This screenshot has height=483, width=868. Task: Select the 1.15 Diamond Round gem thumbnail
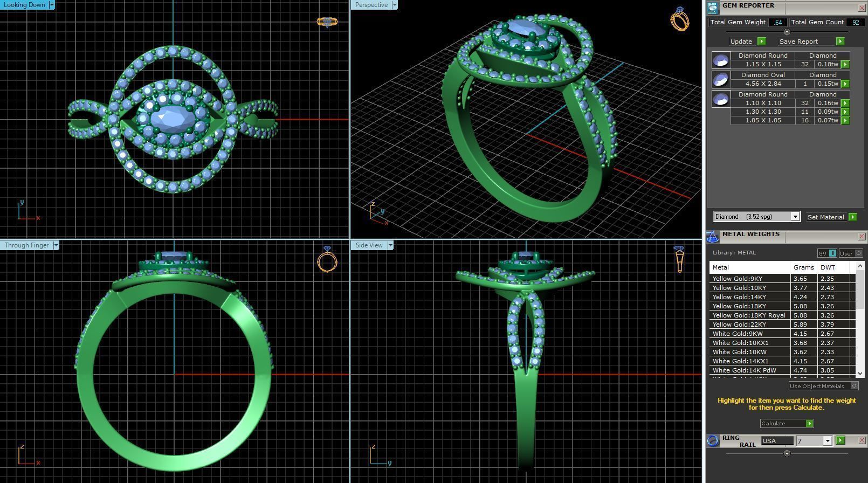(x=721, y=60)
